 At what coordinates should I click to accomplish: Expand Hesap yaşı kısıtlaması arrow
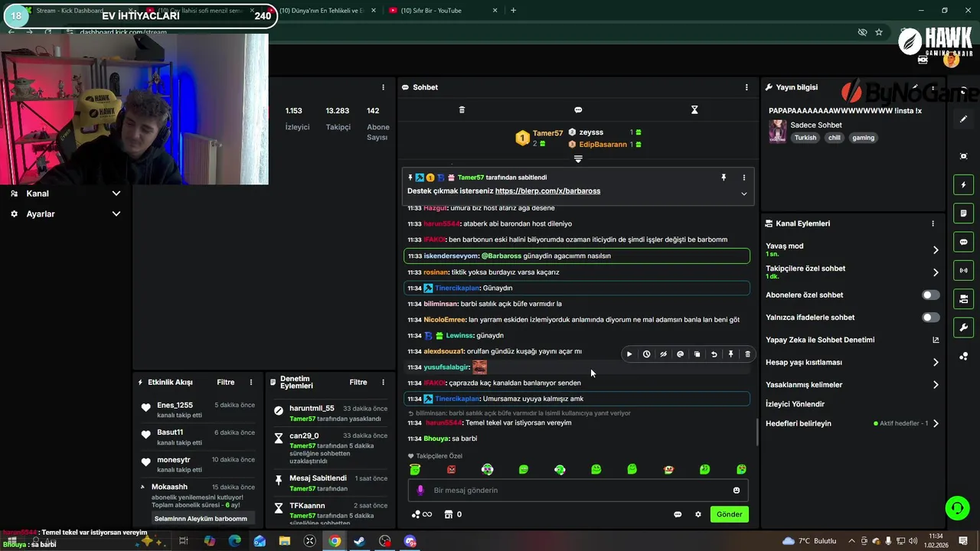click(936, 362)
